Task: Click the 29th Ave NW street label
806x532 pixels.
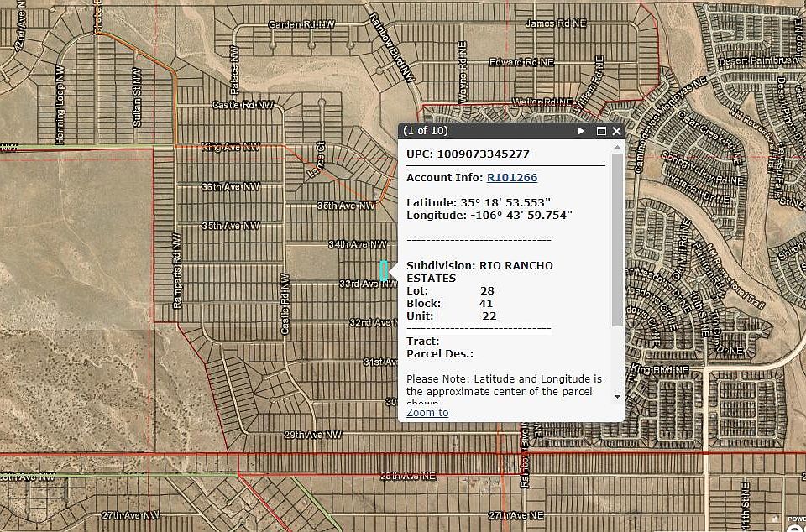Action: tap(313, 435)
